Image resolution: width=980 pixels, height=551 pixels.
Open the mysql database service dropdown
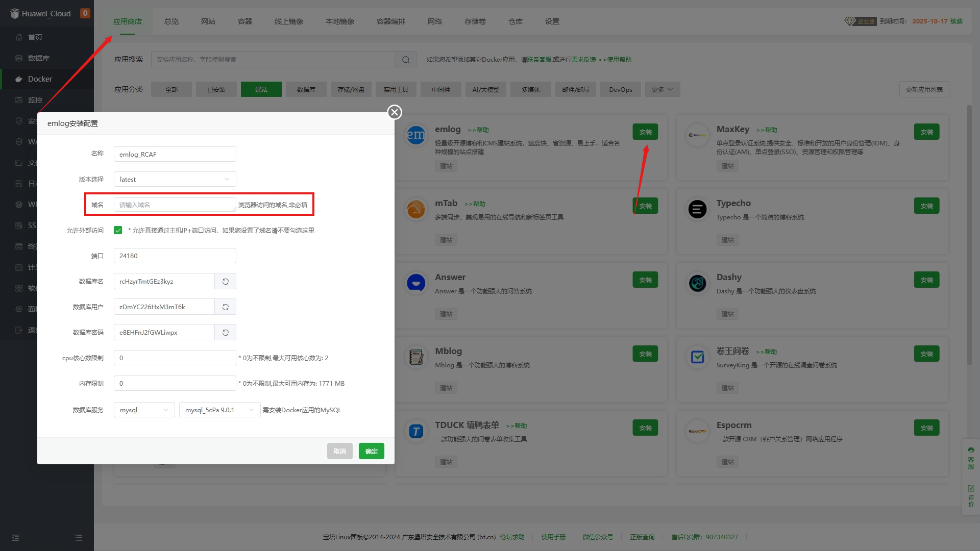coord(144,410)
